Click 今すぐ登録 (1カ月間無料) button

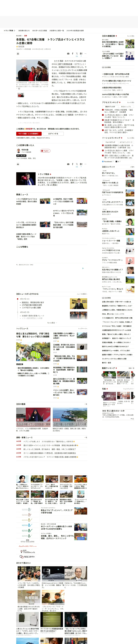coord(29,134)
